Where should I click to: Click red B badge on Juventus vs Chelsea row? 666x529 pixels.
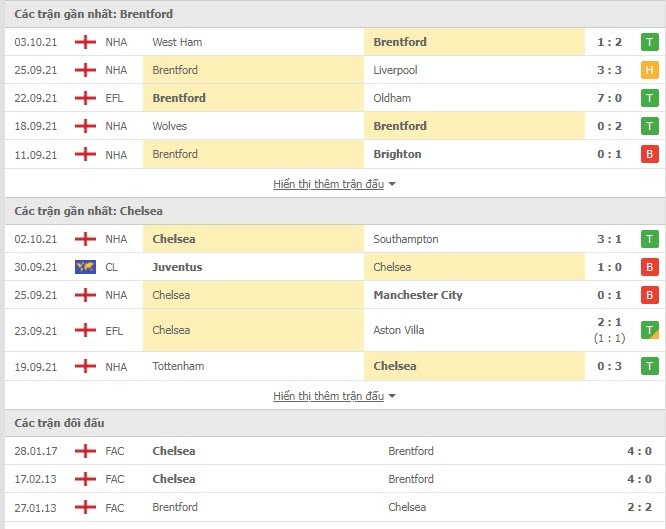point(649,267)
